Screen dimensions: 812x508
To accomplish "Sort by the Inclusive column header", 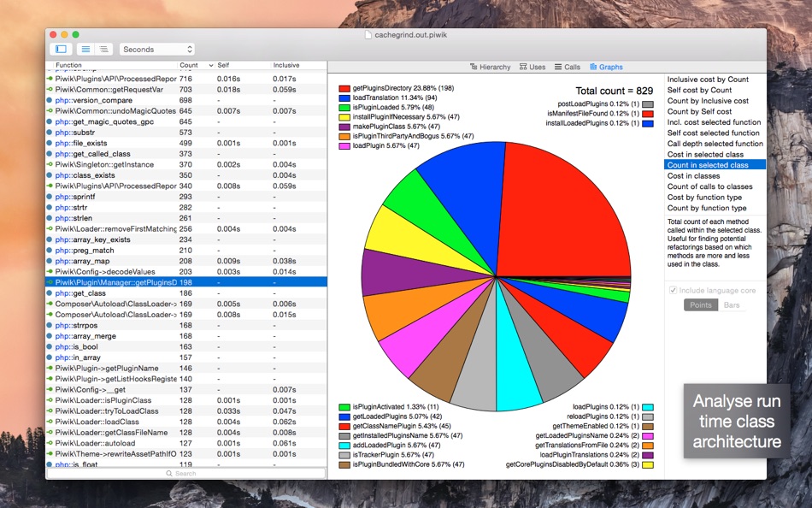I will pyautogui.click(x=299, y=65).
